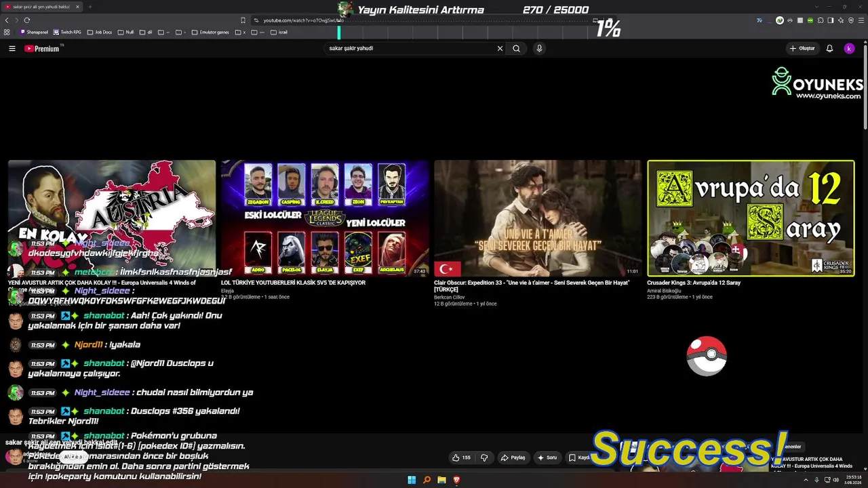Open the Avrupa'da 12 Saray thumbnail
The image size is (868, 488).
pyautogui.click(x=751, y=218)
